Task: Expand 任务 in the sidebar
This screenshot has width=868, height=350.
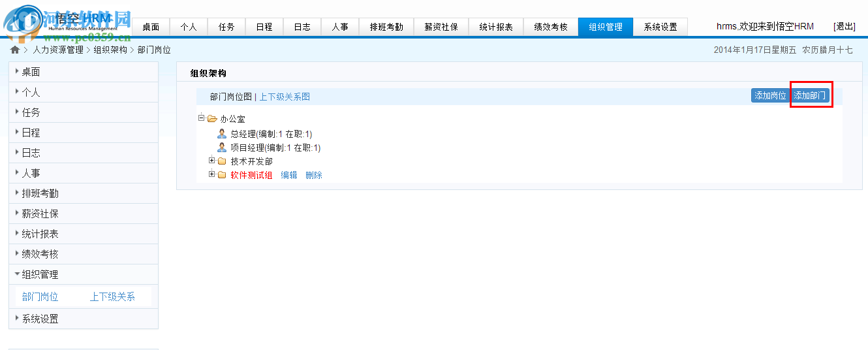Action: [84, 112]
